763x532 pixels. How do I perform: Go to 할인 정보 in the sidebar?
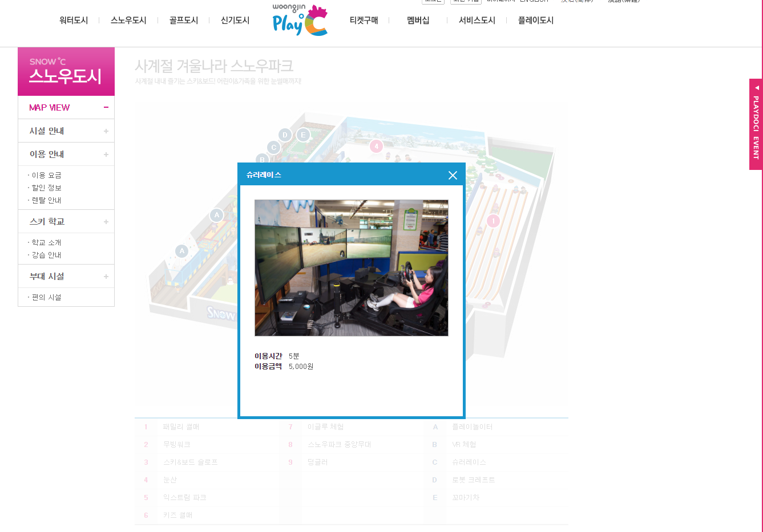pos(47,188)
